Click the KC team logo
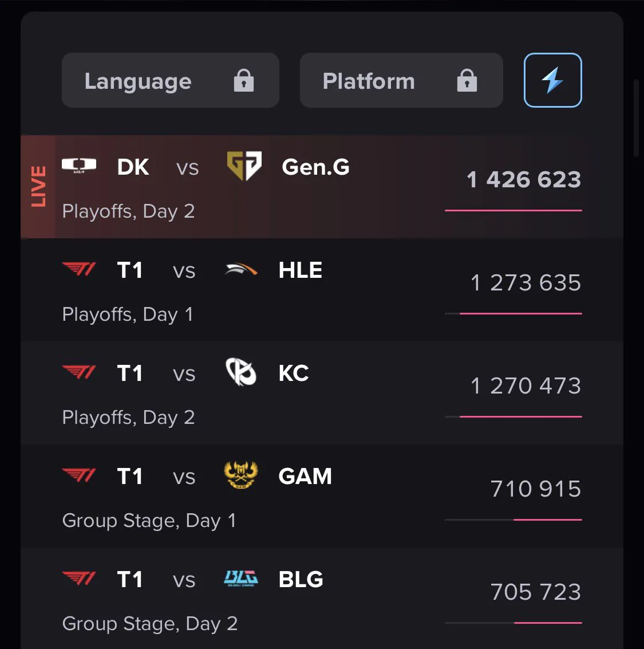 (x=241, y=372)
